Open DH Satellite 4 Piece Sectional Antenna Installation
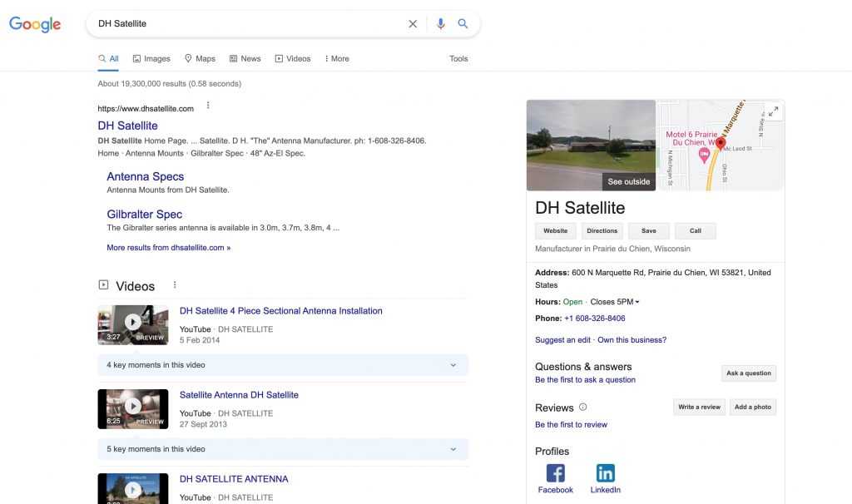The height and width of the screenshot is (504, 852). click(x=281, y=311)
